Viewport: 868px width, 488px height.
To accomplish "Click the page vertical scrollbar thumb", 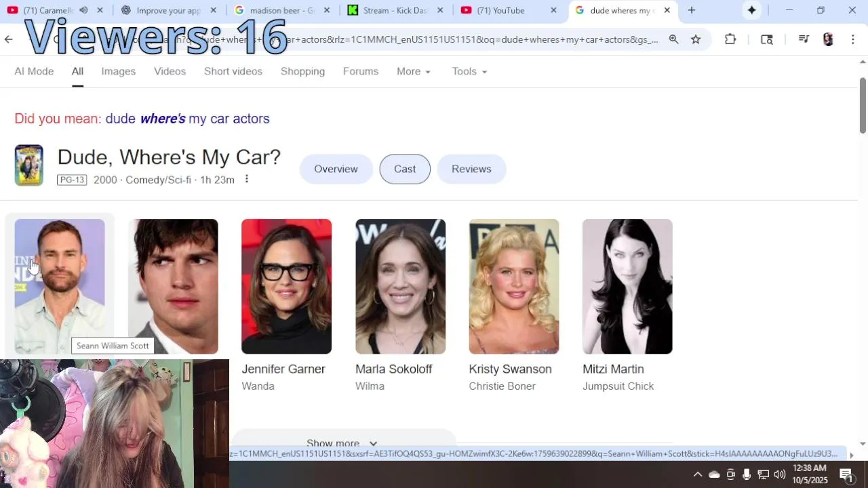I will [863, 105].
